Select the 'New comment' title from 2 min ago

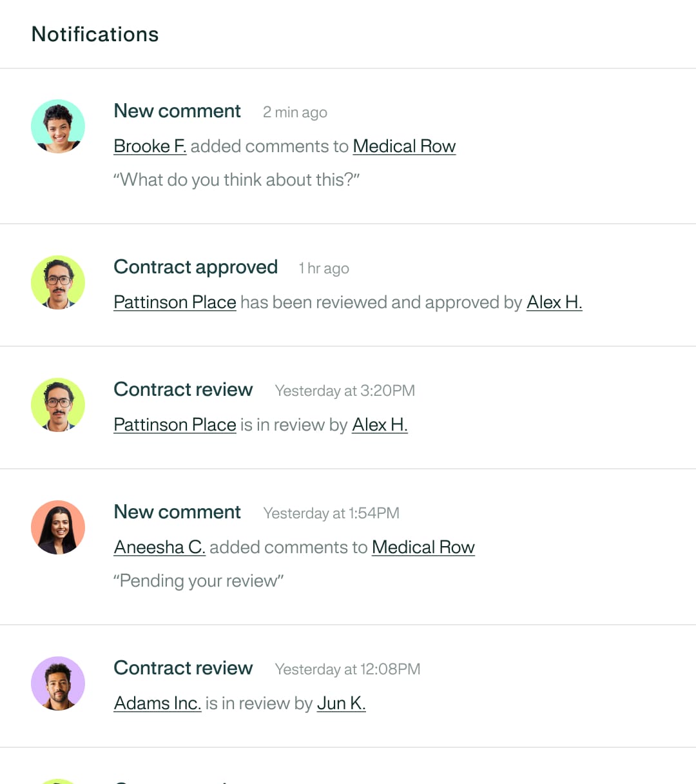pyautogui.click(x=177, y=111)
